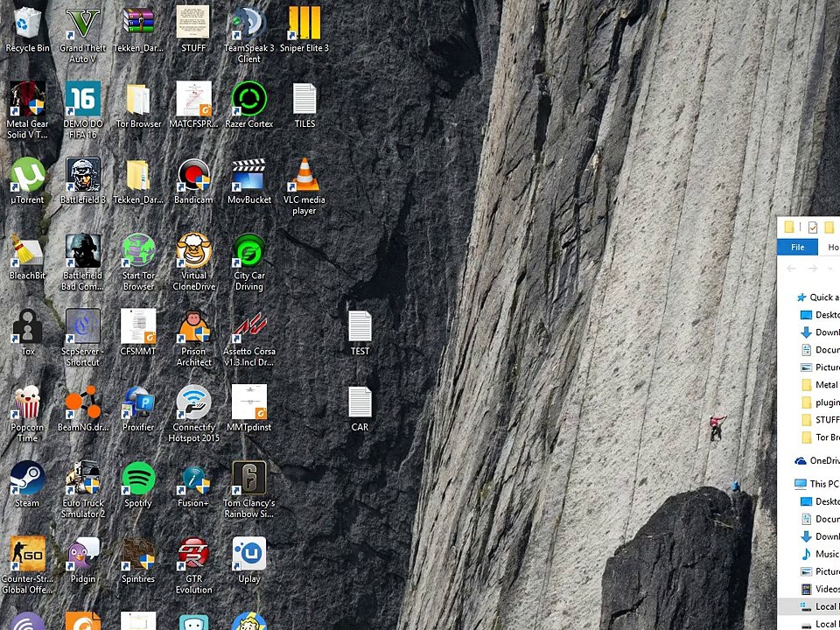Open Connectify Hotspot 2015 shortcut
The image size is (840, 630).
193,414
